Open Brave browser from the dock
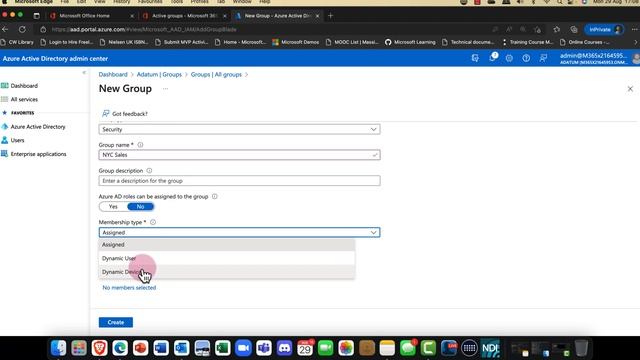Image resolution: width=640 pixels, height=360 pixels. (100, 348)
